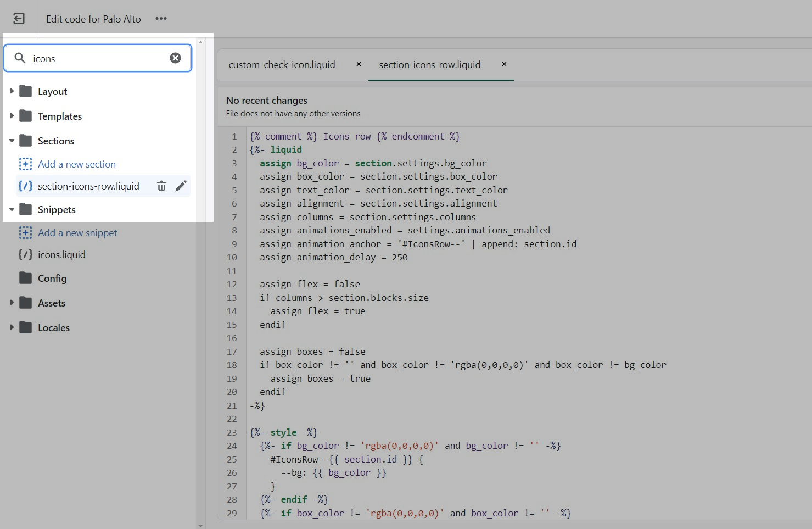Expand the Locales folder arrow
The height and width of the screenshot is (529, 812).
12,327
